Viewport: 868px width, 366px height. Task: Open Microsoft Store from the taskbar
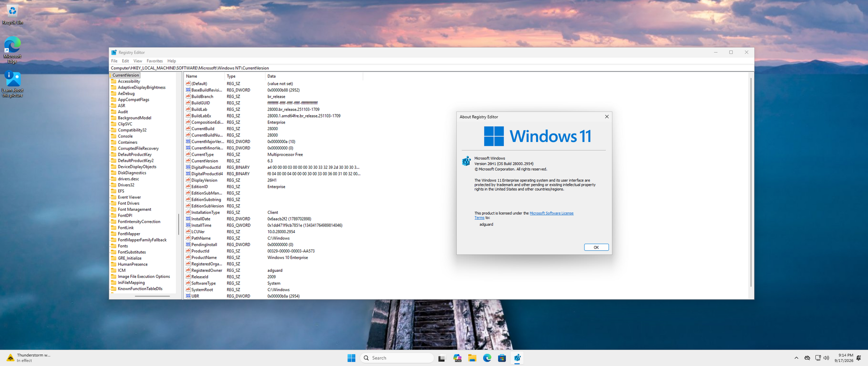click(502, 358)
